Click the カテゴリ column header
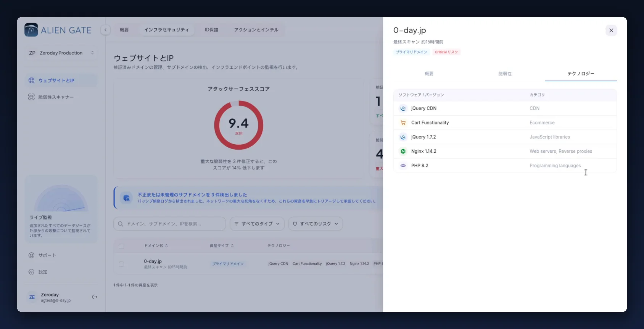 click(537, 95)
